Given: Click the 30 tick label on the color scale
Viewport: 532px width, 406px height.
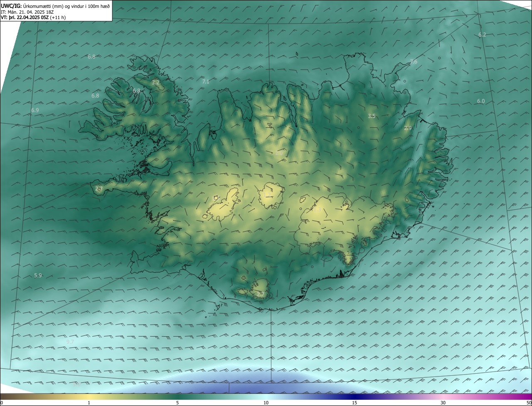Looking at the screenshot, I should [443, 403].
